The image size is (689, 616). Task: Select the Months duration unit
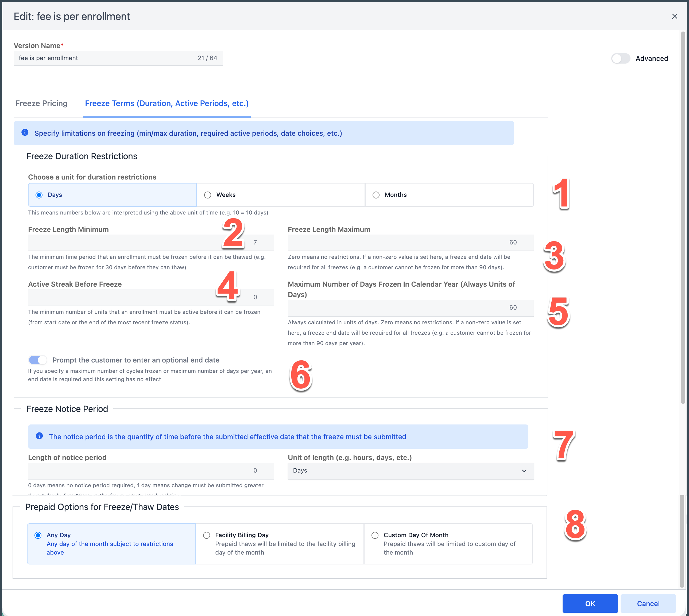(x=376, y=195)
